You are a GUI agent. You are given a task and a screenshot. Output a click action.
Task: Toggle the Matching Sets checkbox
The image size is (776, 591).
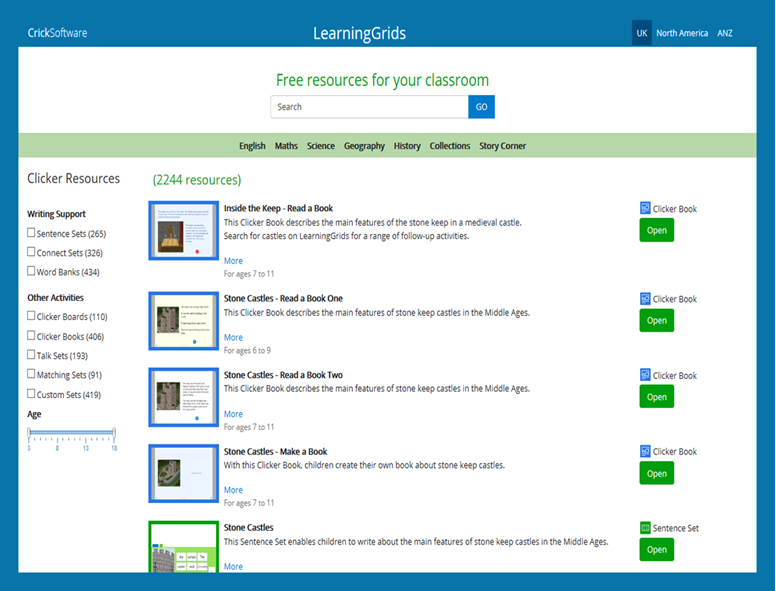tap(31, 374)
